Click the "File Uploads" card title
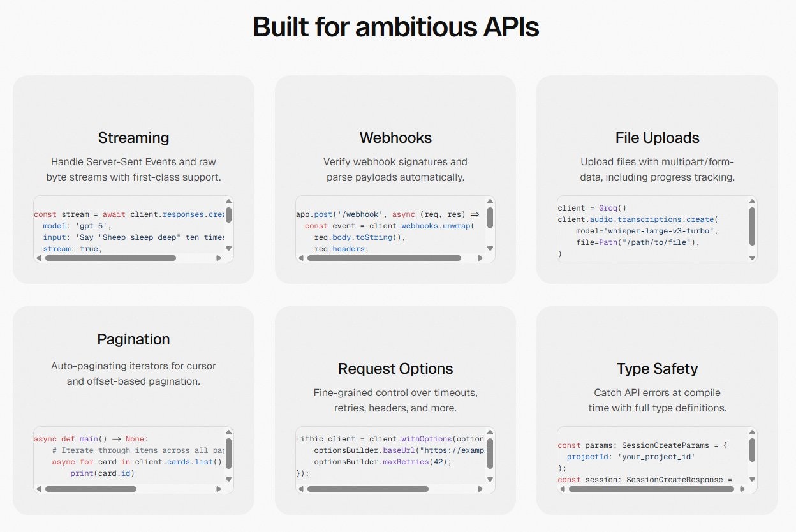This screenshot has width=796, height=532. 657,138
